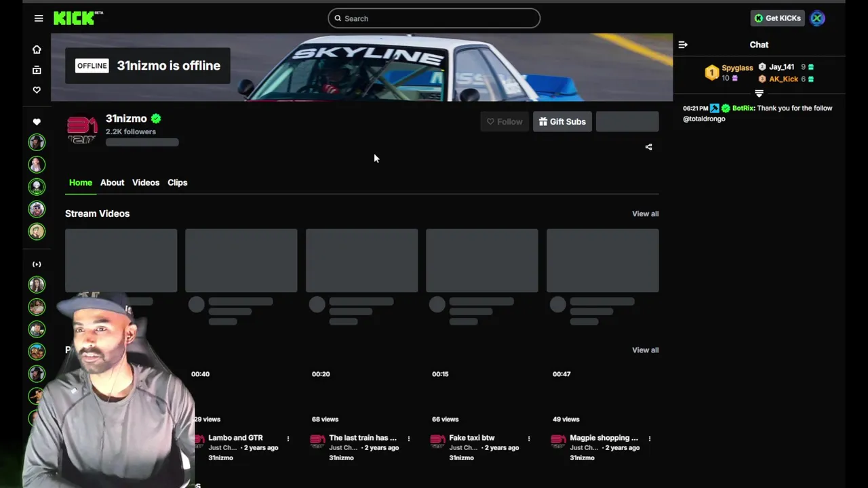Screen dimensions: 868x488
Task: Click the verified badge next to 31nizmo
Action: (x=156, y=119)
